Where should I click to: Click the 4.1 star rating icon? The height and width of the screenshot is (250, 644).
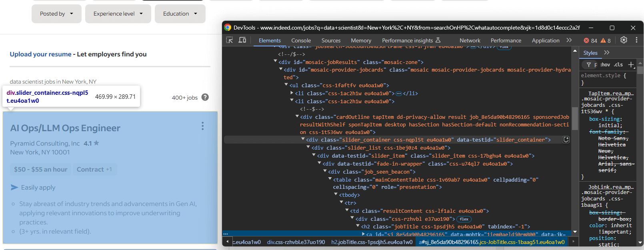click(x=96, y=143)
